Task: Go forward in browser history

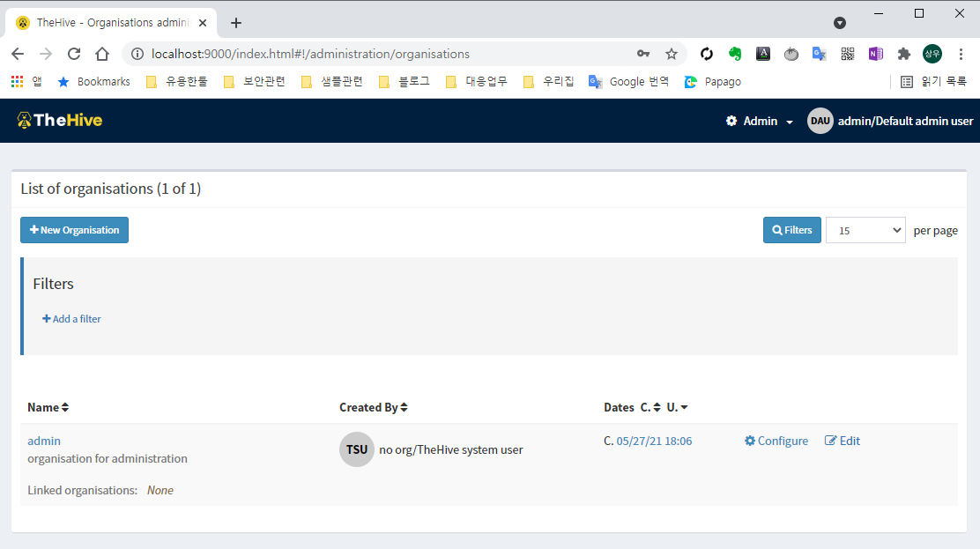Action: [46, 54]
